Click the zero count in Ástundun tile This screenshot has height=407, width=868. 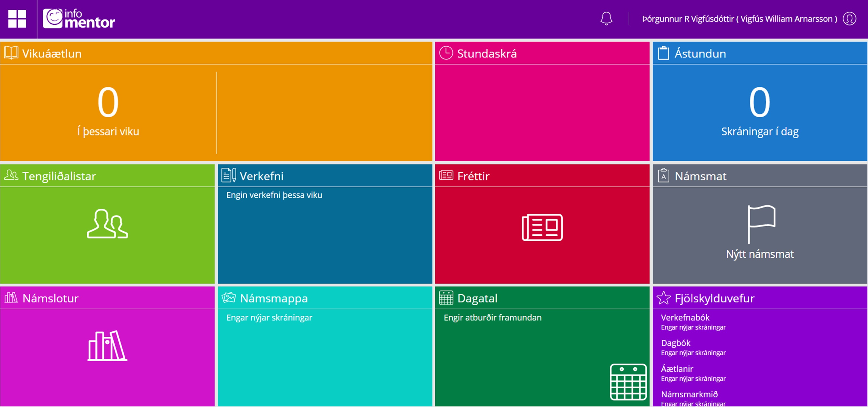[759, 102]
